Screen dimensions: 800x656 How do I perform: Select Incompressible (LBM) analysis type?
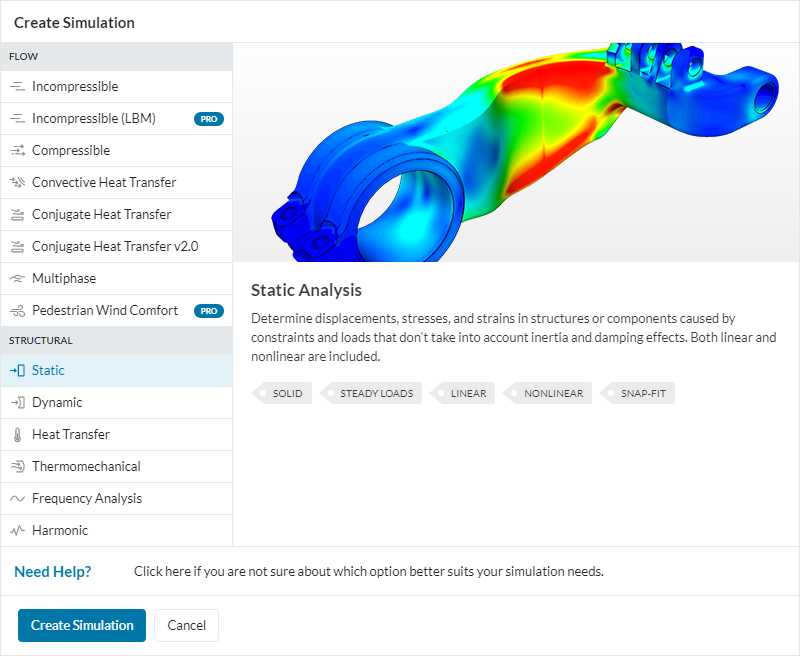(x=93, y=119)
